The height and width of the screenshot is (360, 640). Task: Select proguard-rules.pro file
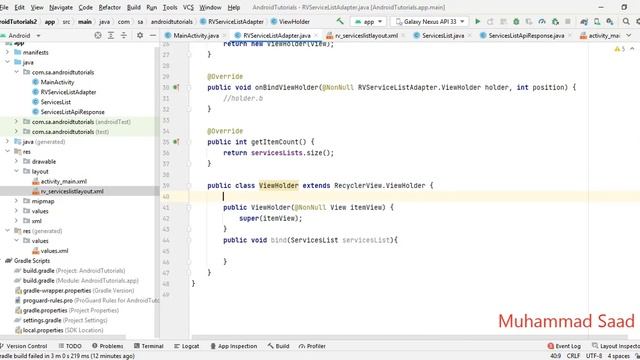[47, 300]
